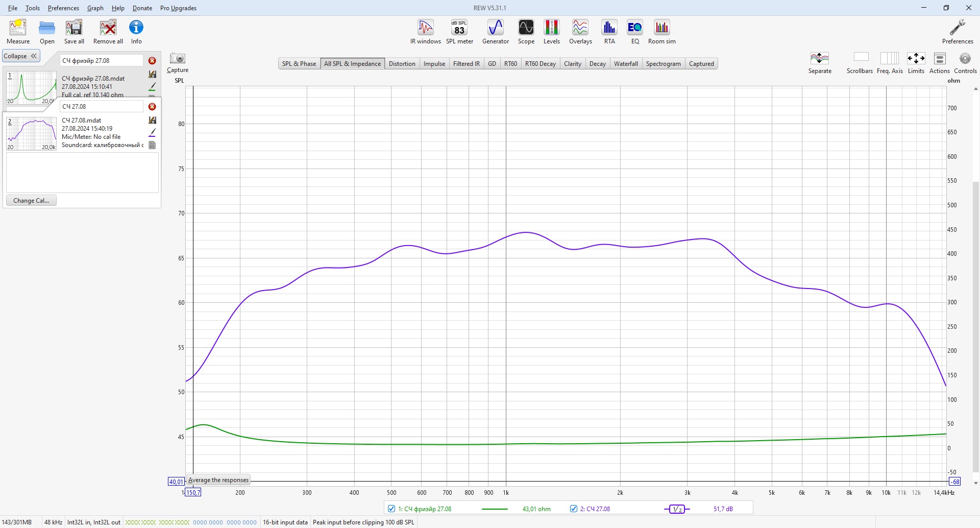Open the Scope tool
This screenshot has width=980, height=528.
pos(526,32)
